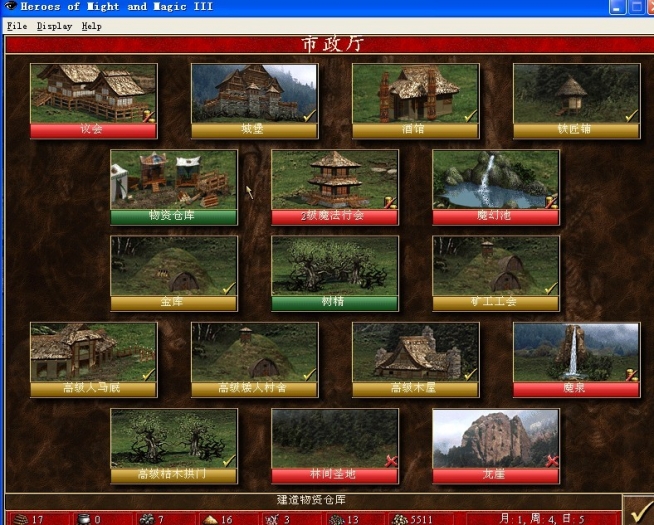This screenshot has width=654, height=525.
Task: Click the insufficient-funds icon on 2级魔法行会
Action: 390,202
